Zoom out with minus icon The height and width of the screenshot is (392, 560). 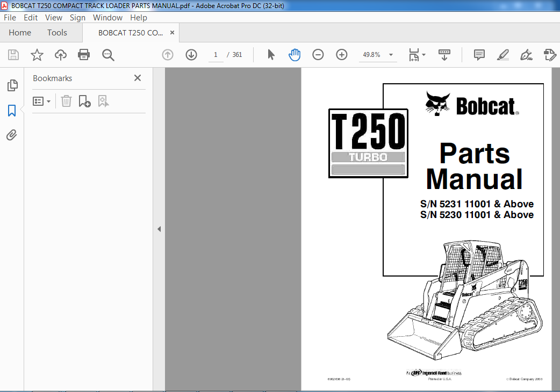[x=318, y=55]
